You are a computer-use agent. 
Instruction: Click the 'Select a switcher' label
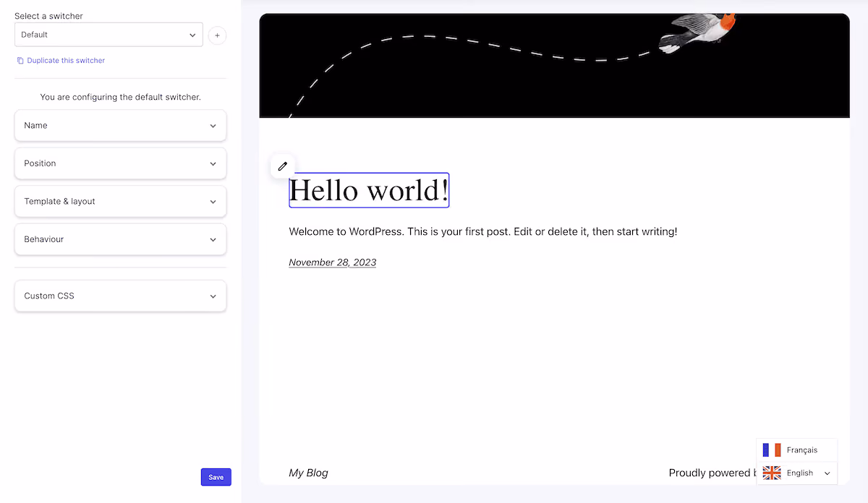(48, 16)
